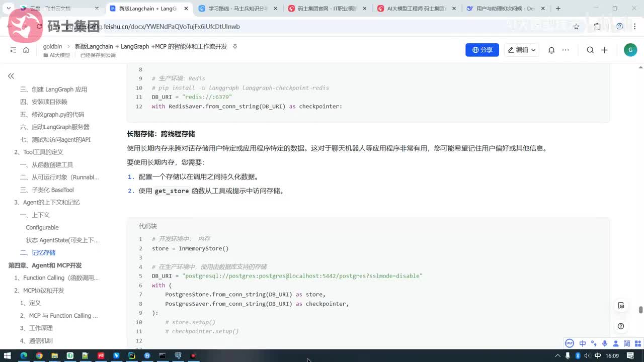The height and width of the screenshot is (362, 644).
Task: Open the Feishu home icon
Action: (x=26, y=50)
